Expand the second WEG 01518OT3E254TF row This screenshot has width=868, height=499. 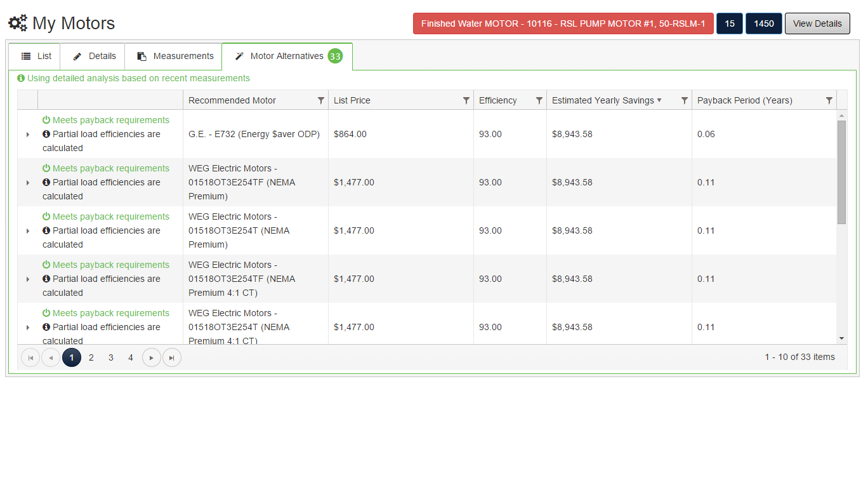point(28,279)
